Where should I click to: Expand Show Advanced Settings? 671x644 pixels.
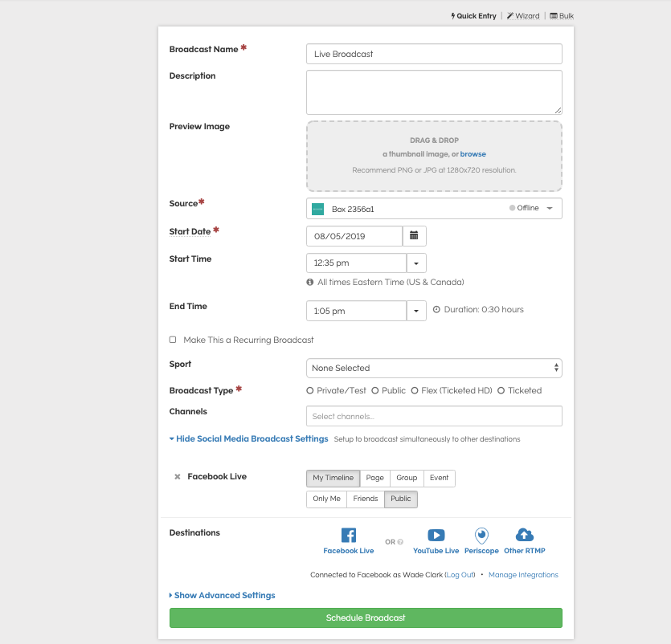click(x=223, y=596)
